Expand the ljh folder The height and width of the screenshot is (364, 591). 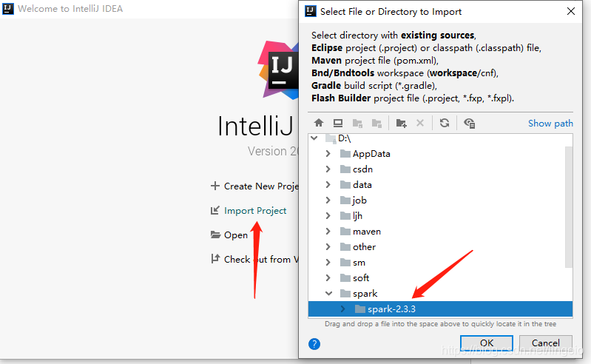point(328,215)
